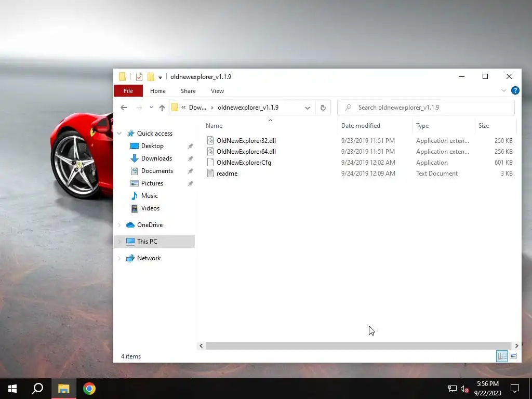This screenshot has height=399, width=532.
Task: Expand the ribbon using the chevron
Action: [504, 90]
